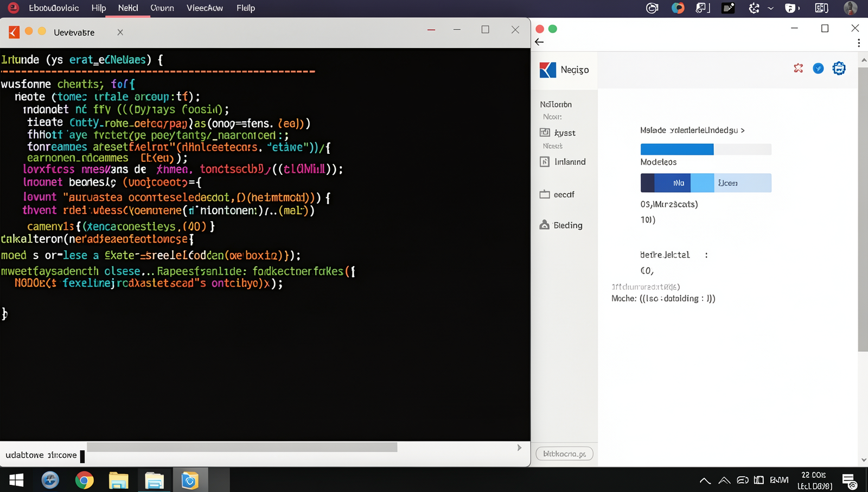
Task: Click the taskbar clock showing 22 COıs
Action: click(x=814, y=481)
